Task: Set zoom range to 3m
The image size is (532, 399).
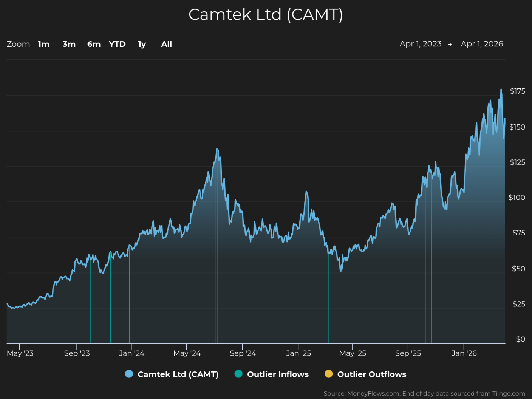Action: tap(69, 44)
